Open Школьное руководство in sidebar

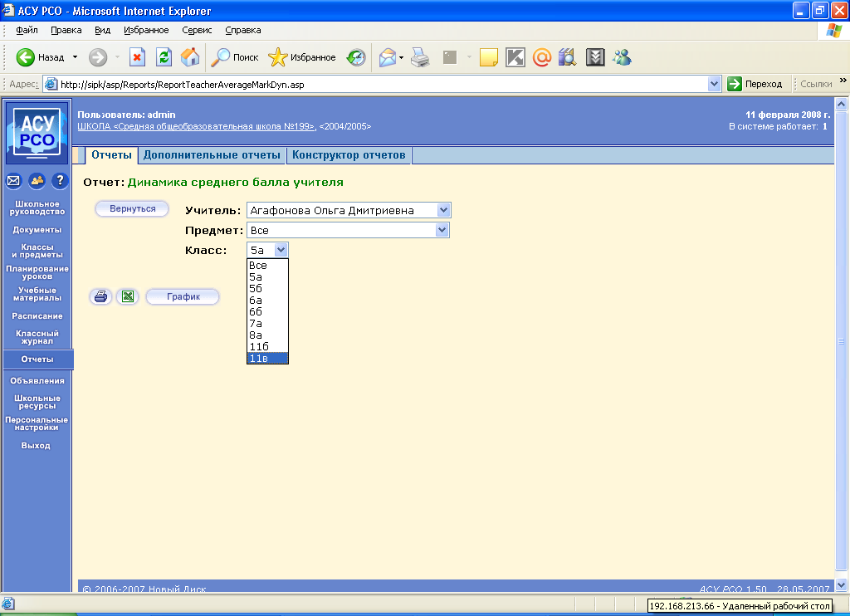point(37,208)
